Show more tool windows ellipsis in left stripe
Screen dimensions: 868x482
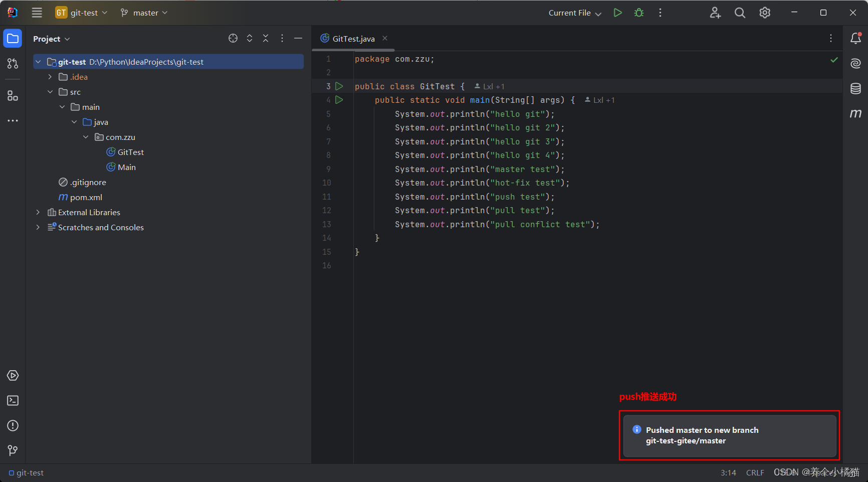coord(13,120)
